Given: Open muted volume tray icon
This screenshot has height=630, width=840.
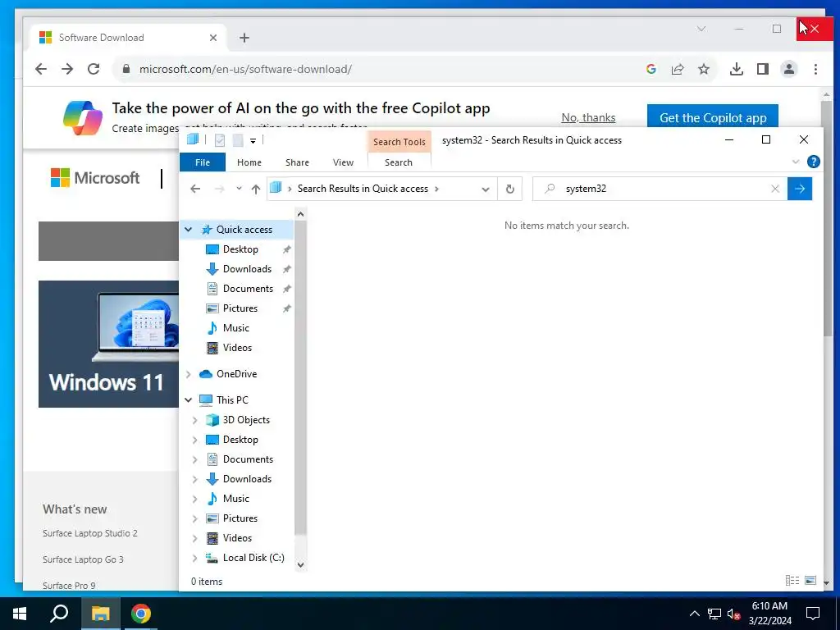Looking at the screenshot, I should point(734,614).
